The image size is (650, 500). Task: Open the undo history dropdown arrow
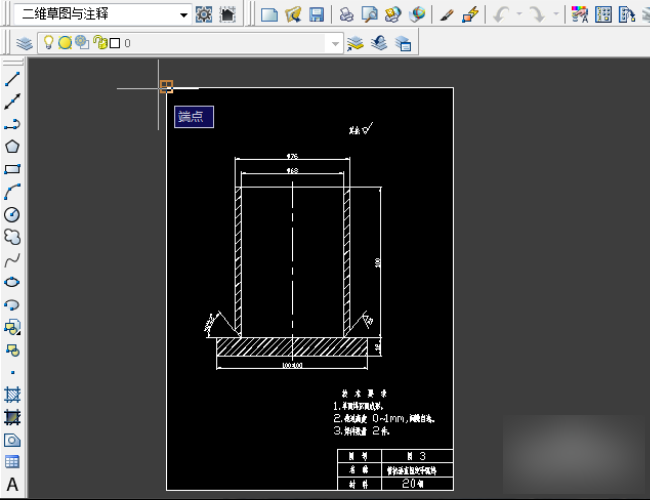point(519,14)
